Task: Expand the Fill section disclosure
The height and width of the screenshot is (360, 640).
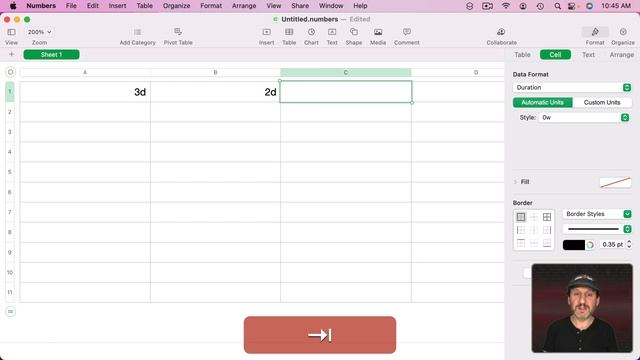Action: [x=515, y=182]
